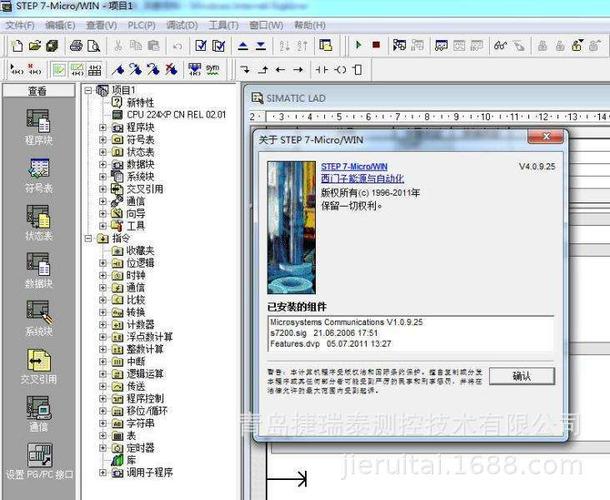Expand the 定时器 instruction folder

tap(103, 448)
